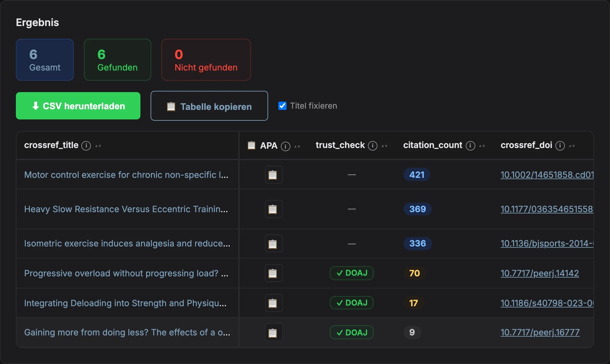Open title Motor control exercise for chronic non-specific
The height and width of the screenshot is (364, 610).
click(126, 175)
